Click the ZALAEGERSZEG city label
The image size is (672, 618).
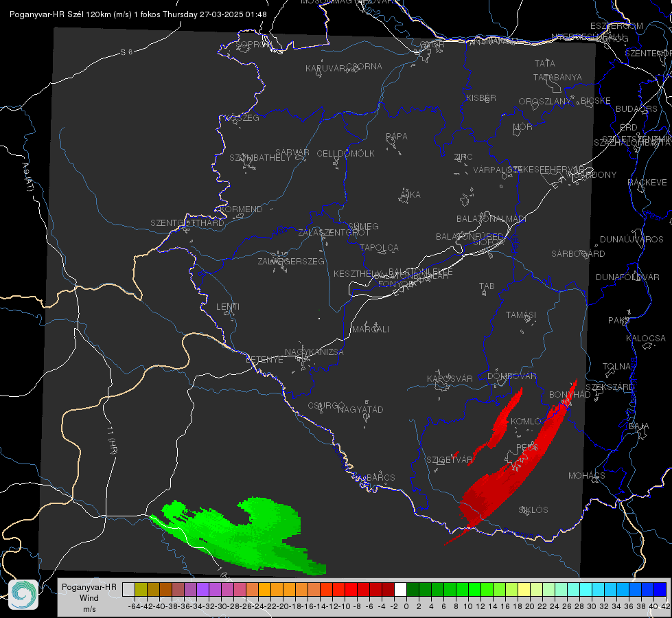tap(291, 261)
